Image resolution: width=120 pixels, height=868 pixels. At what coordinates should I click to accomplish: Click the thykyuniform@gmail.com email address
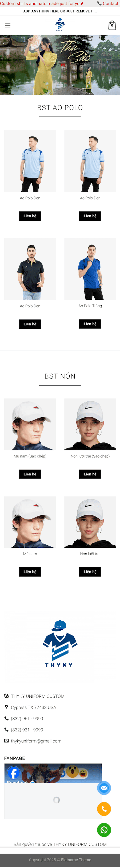pos(36,741)
